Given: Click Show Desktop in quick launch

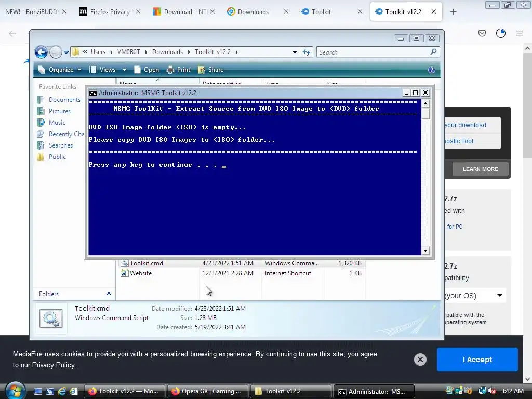Looking at the screenshot, I should pos(38,392).
